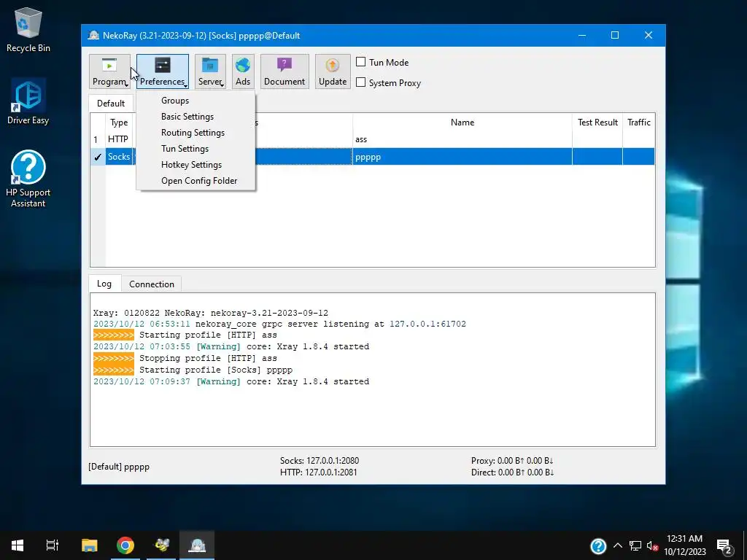This screenshot has height=560, width=747.
Task: Click the [Default] ppppp status label
Action: [119, 467]
